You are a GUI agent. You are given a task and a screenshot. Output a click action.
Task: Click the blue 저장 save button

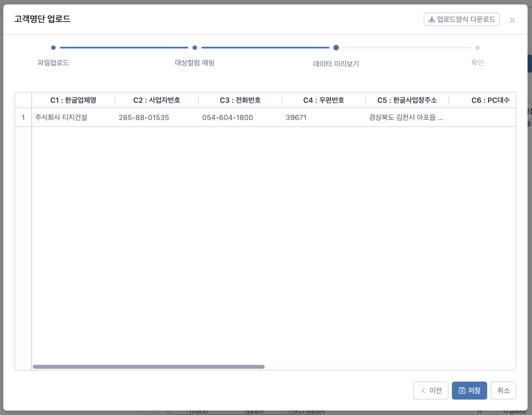469,390
